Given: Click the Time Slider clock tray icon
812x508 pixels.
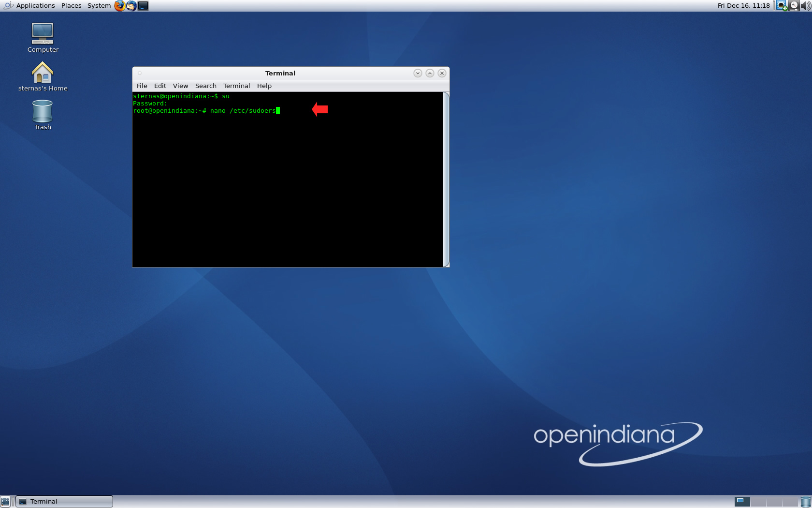Looking at the screenshot, I should pyautogui.click(x=794, y=6).
